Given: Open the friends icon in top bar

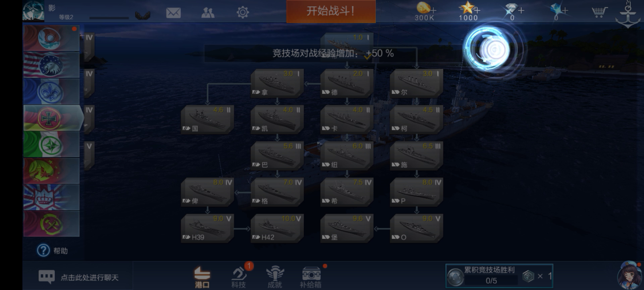Looking at the screenshot, I should [x=208, y=13].
